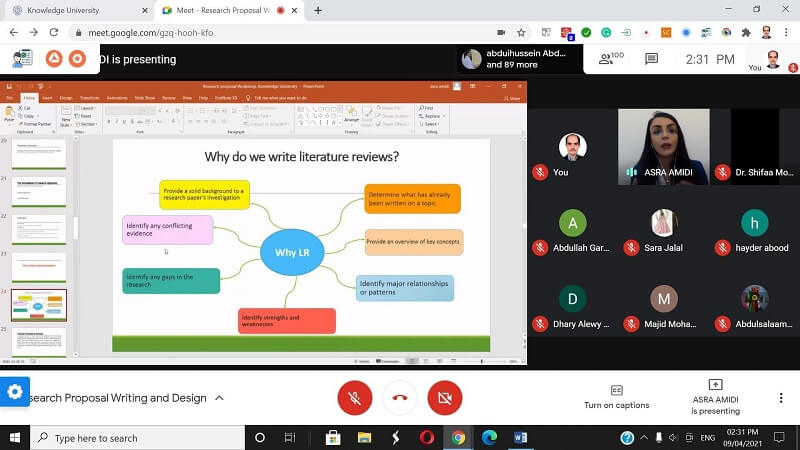
Task: Click the Transitions tab in the shared PowerPoint
Action: pyautogui.click(x=90, y=97)
